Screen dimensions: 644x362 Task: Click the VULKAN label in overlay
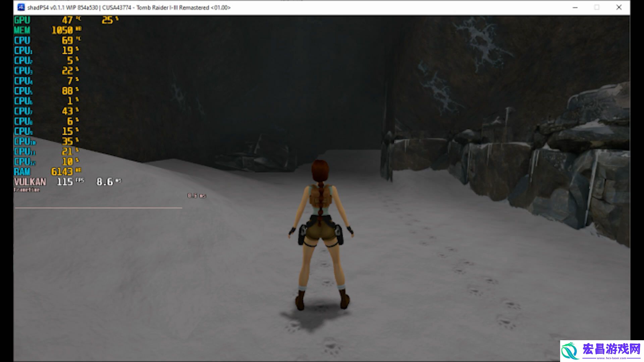(30, 182)
